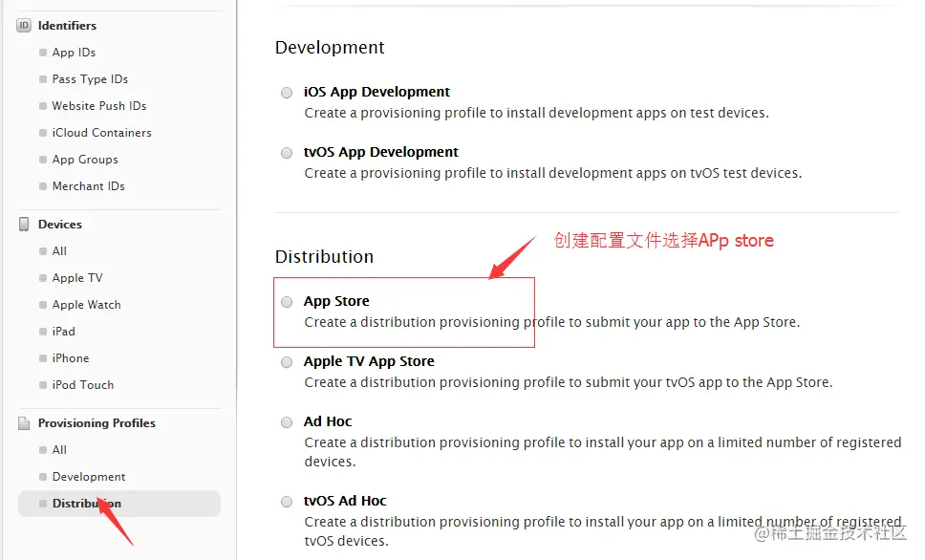The image size is (925, 560).
Task: Open Development provisioning profiles
Action: 89,477
